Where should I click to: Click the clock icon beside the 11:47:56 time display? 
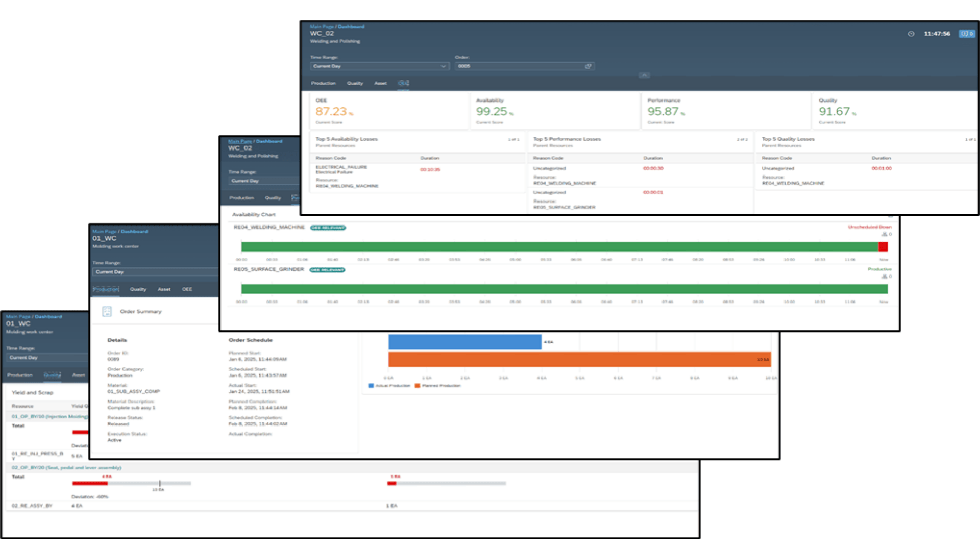coord(912,34)
